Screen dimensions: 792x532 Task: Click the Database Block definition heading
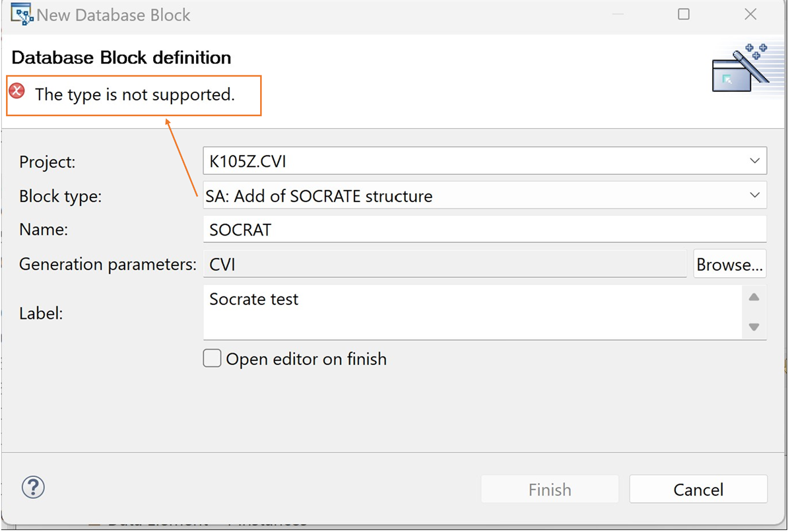[x=121, y=57]
